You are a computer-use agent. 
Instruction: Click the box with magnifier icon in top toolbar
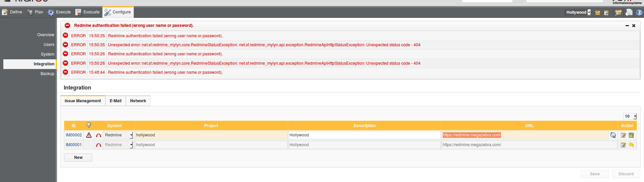pyautogui.click(x=618, y=12)
